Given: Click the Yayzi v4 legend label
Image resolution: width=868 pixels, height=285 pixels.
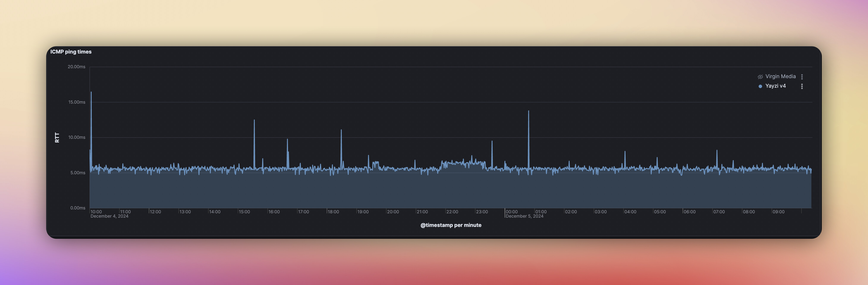Looking at the screenshot, I should [x=775, y=86].
